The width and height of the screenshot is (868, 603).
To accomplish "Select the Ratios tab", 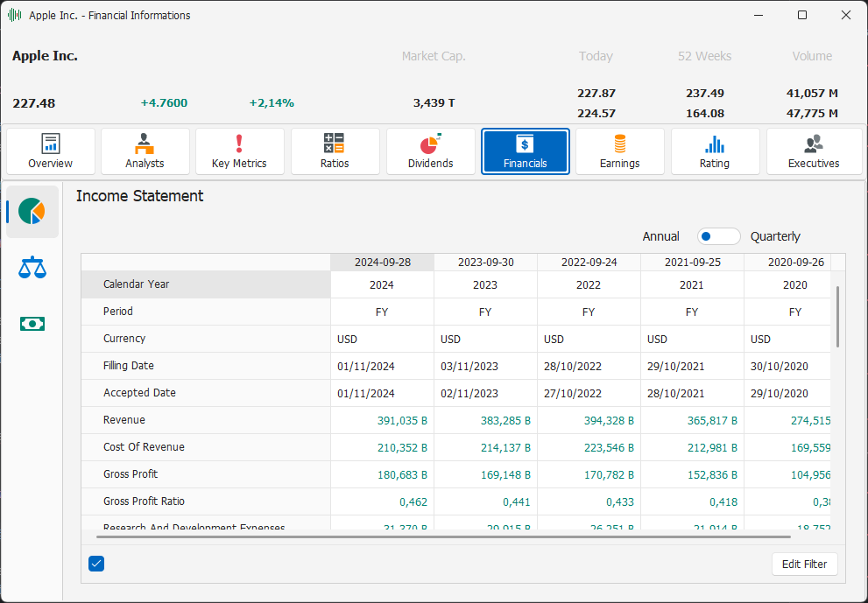I will tap(335, 151).
